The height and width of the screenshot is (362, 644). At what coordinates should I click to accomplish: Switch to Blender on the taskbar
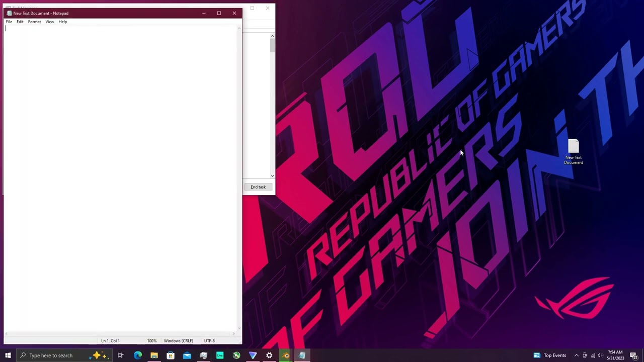(286, 355)
